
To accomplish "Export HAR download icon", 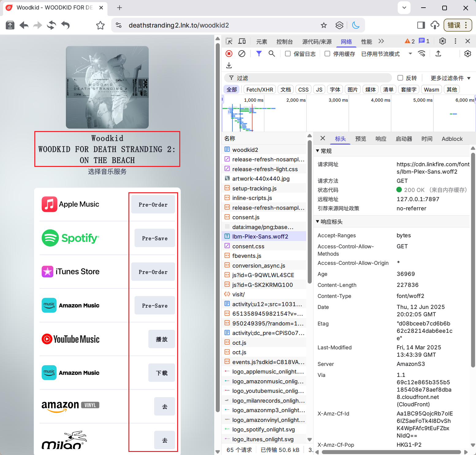I will 229,66.
